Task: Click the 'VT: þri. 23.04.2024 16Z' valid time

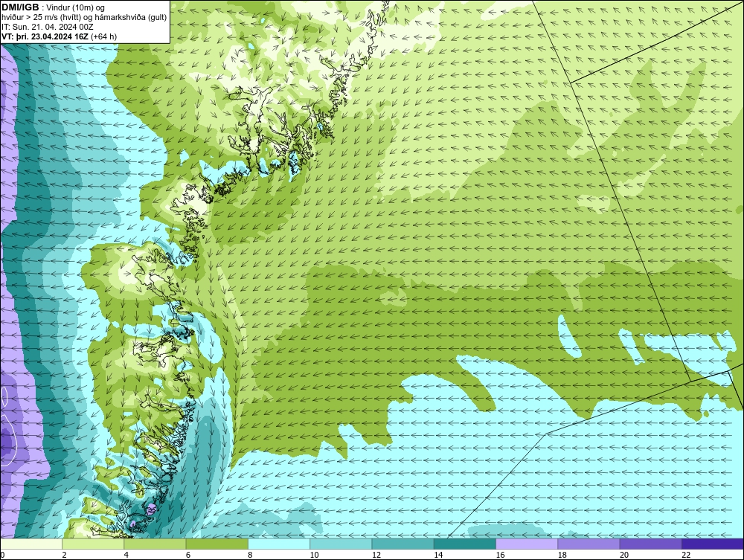Action: point(45,36)
